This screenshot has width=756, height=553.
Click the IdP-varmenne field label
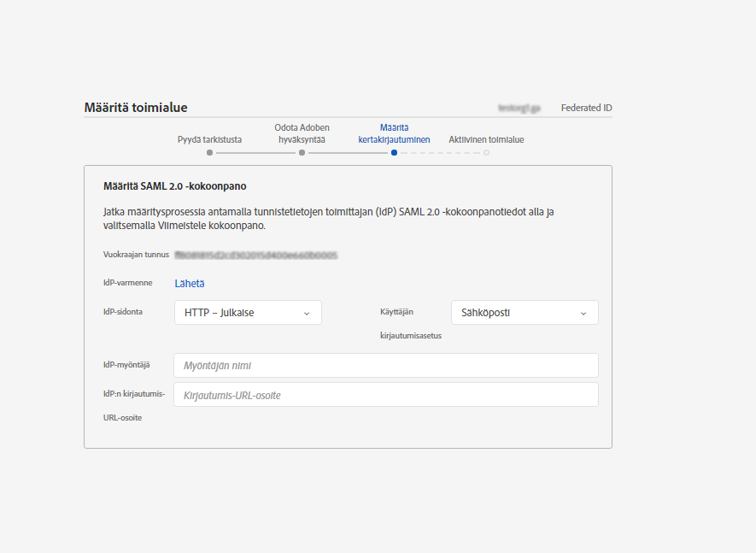[127, 283]
